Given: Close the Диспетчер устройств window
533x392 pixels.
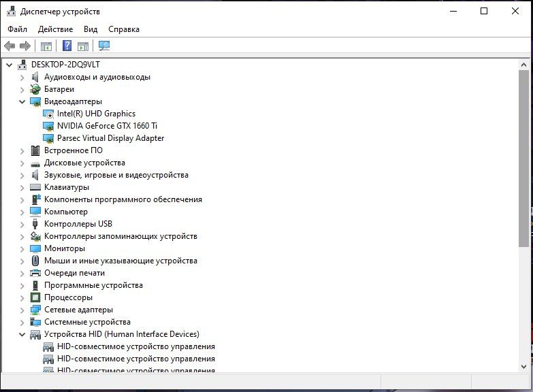Looking at the screenshot, I should tap(515, 11).
